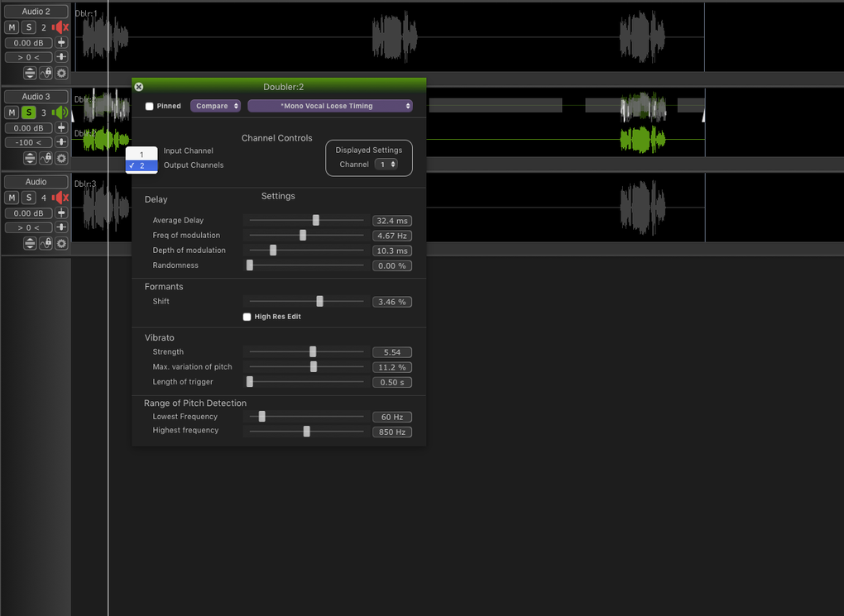This screenshot has height=616, width=844.
Task: Open the settings gear on track 4
Action: click(62, 244)
